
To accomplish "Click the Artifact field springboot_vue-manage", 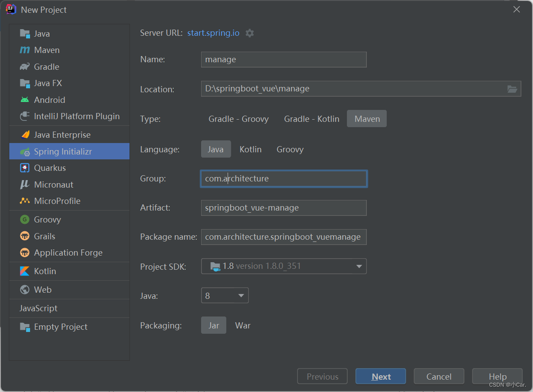I will click(x=284, y=208).
